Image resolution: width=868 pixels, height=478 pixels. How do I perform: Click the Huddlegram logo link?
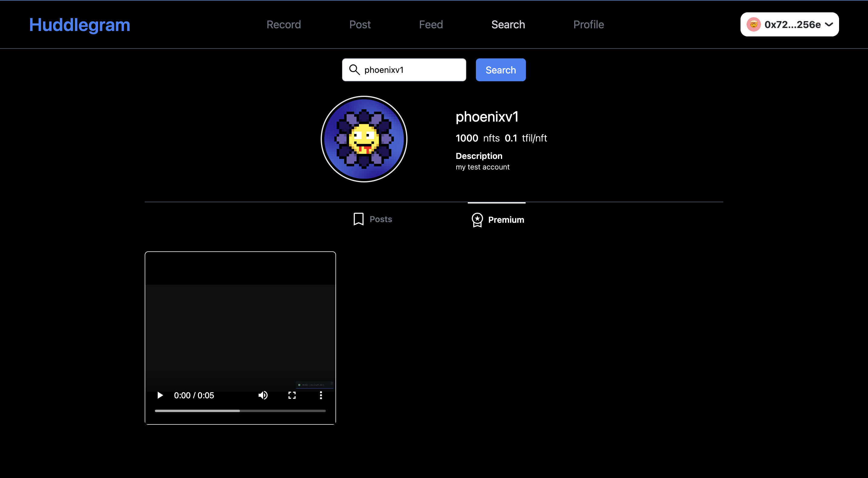tap(80, 25)
